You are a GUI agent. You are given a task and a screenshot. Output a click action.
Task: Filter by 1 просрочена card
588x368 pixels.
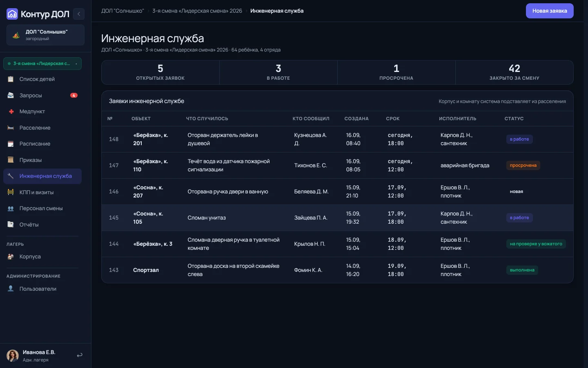[396, 72]
